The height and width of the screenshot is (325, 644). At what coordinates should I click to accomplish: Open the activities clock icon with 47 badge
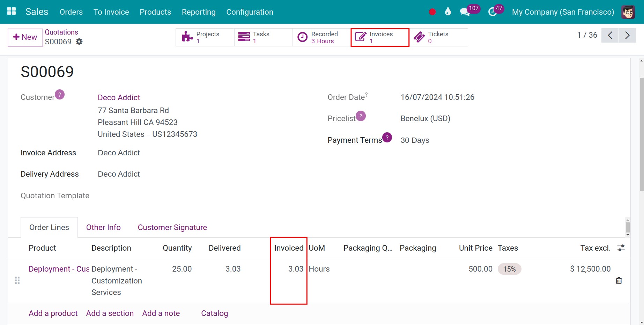tap(496, 10)
